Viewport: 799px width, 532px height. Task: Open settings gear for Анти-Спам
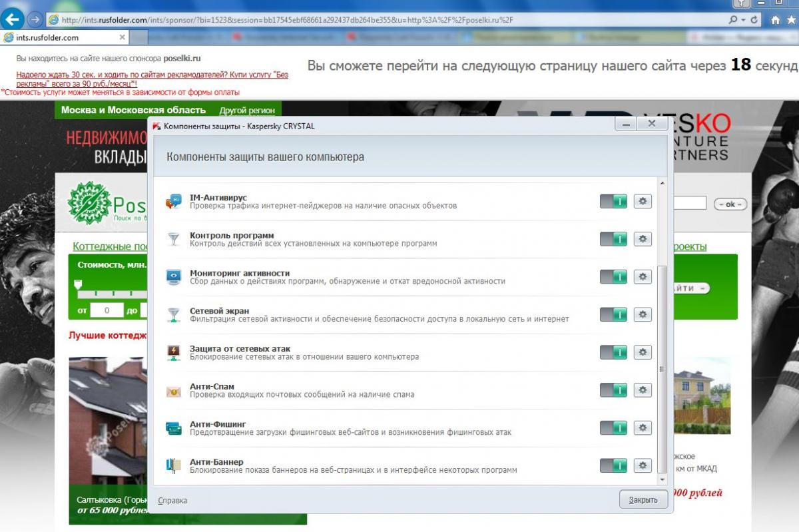643,390
